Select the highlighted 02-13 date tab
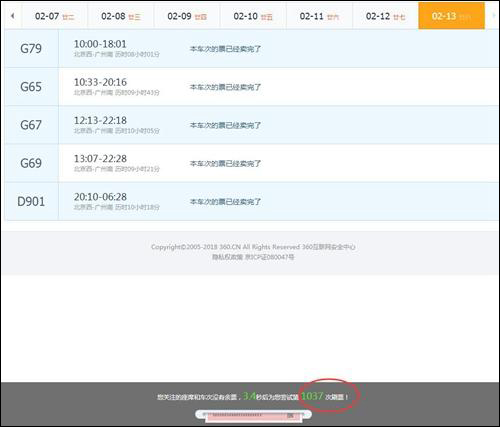The height and width of the screenshot is (427, 500). 451,16
